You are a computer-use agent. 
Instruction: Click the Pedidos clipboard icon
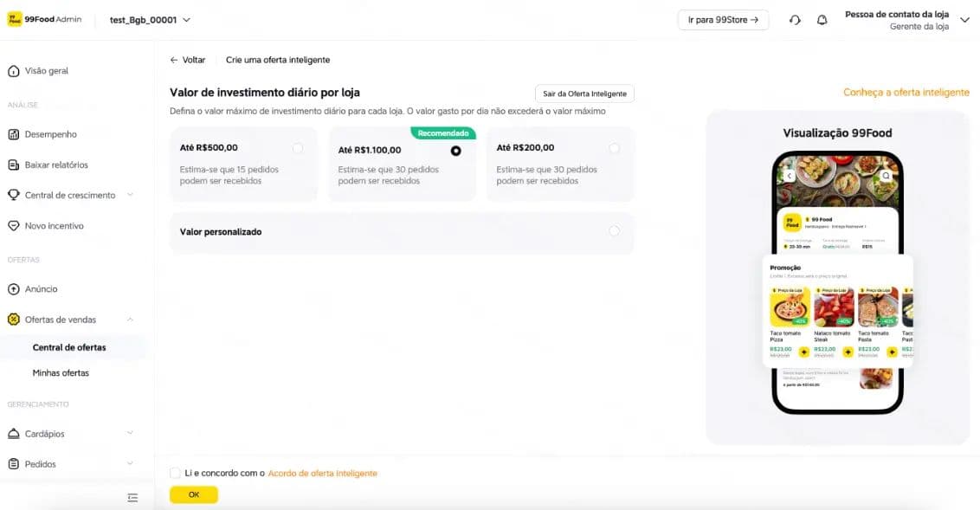point(13,464)
